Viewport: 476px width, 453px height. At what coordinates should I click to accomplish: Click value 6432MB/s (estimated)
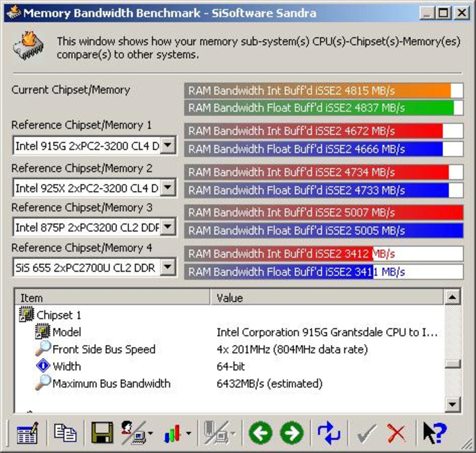click(x=269, y=384)
